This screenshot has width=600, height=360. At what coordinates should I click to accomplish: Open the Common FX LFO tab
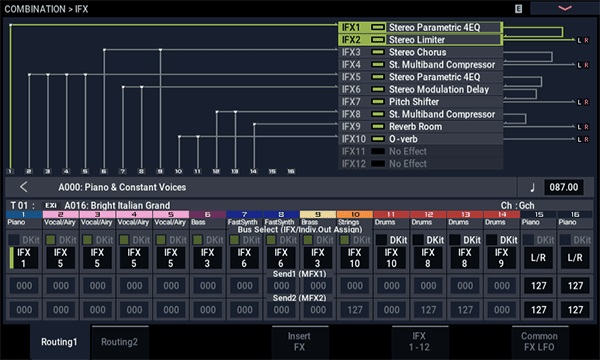coord(540,342)
